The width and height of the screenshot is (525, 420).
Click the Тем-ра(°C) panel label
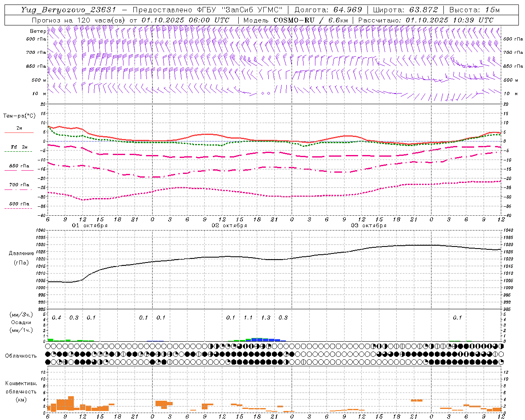pos(19,116)
